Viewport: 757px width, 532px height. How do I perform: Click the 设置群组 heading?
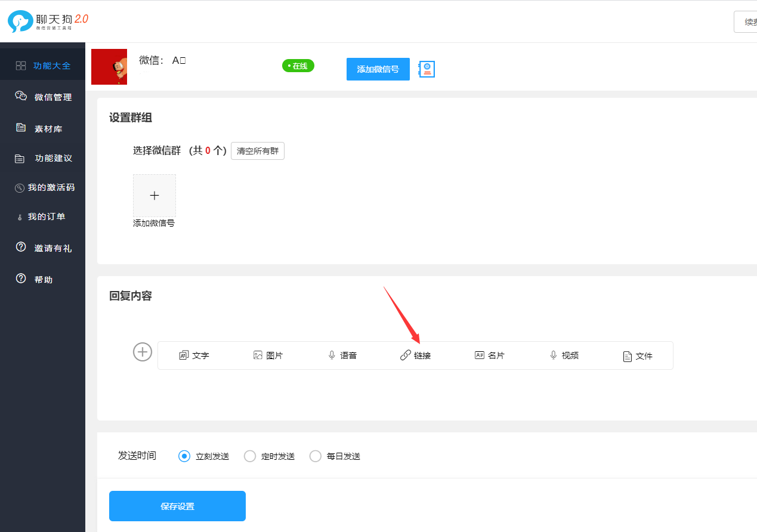point(131,117)
